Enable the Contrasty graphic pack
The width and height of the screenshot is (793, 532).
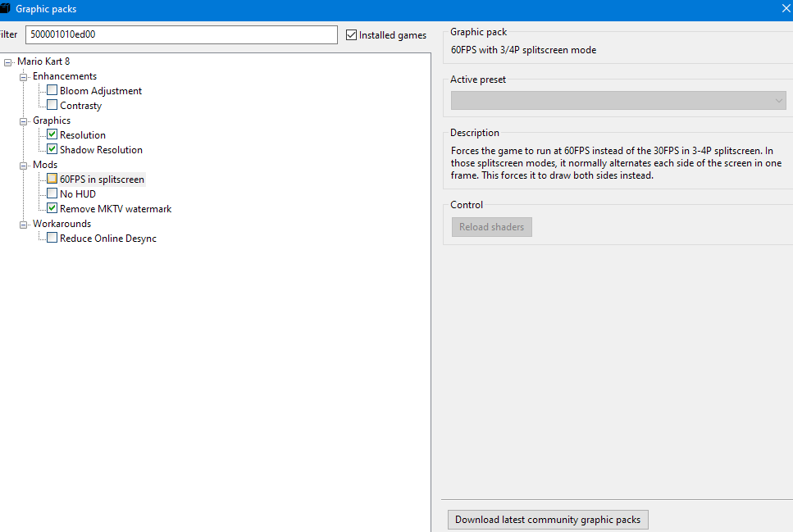(x=52, y=105)
